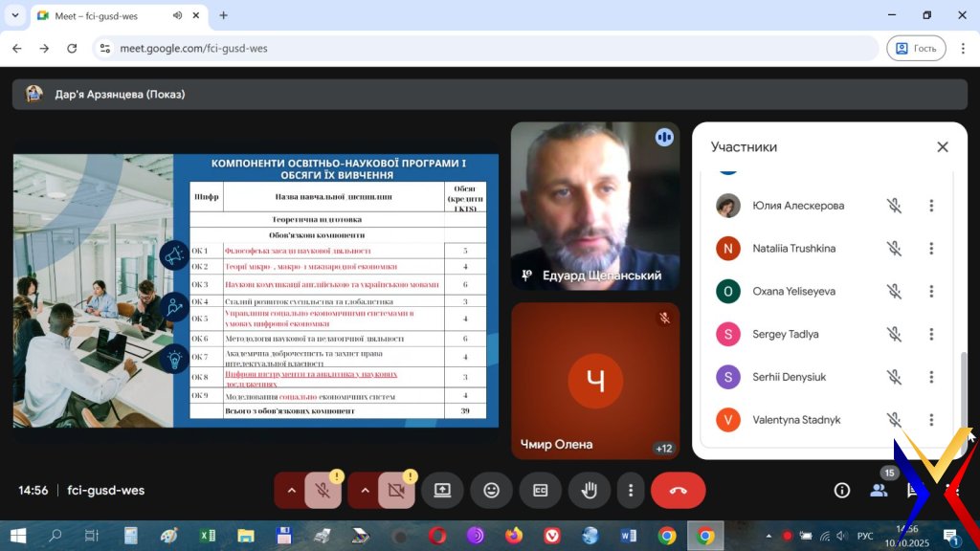980x551 pixels.
Task: Toggle the camera on/off button
Action: (397, 491)
